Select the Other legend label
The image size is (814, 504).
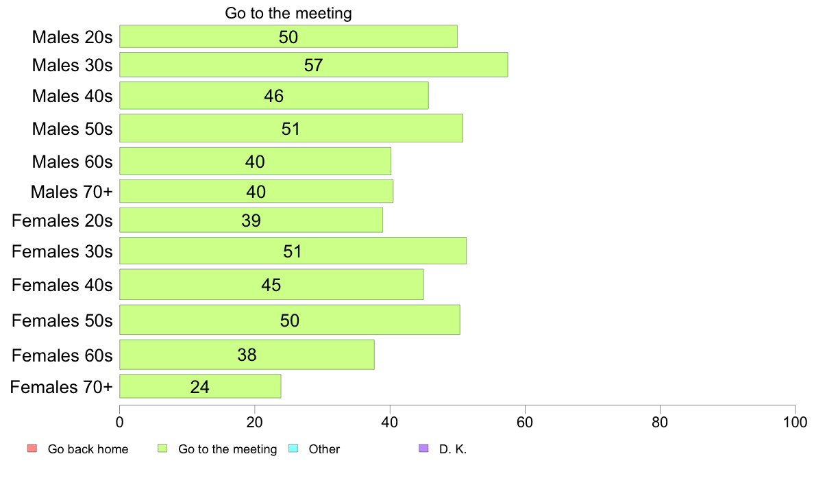(x=324, y=449)
